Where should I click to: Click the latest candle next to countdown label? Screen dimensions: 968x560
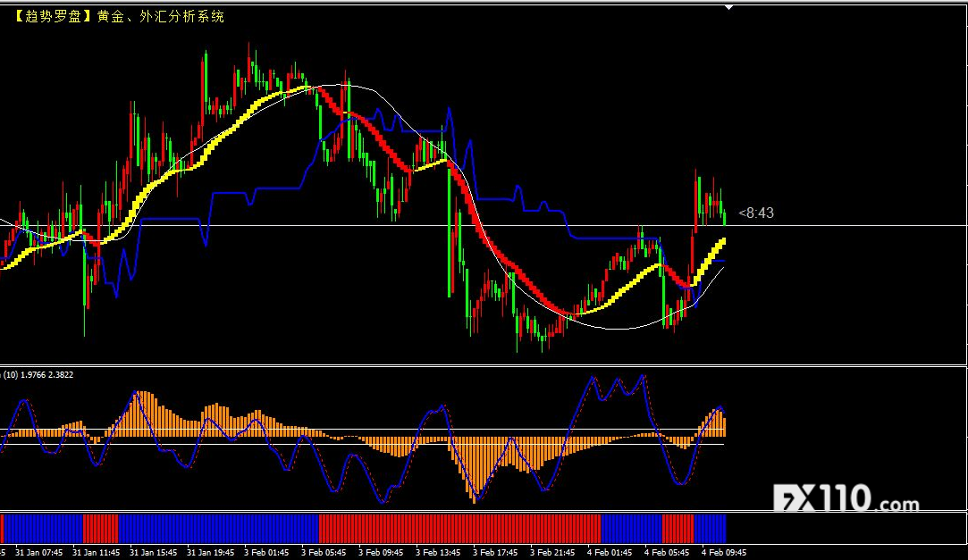click(x=724, y=215)
